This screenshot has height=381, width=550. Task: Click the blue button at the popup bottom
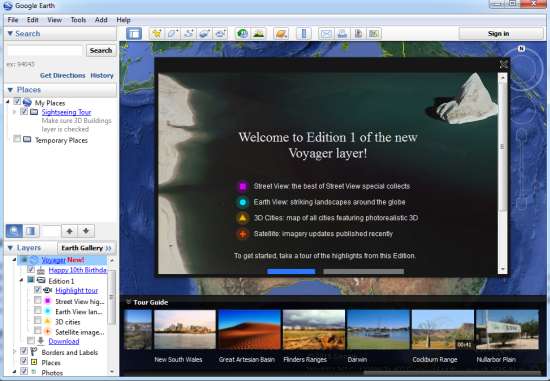[291, 271]
